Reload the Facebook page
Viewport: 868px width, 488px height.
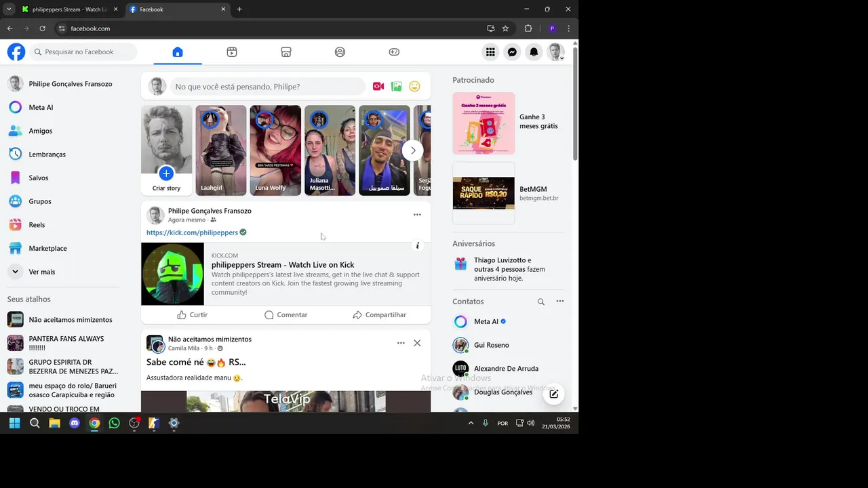pos(42,28)
